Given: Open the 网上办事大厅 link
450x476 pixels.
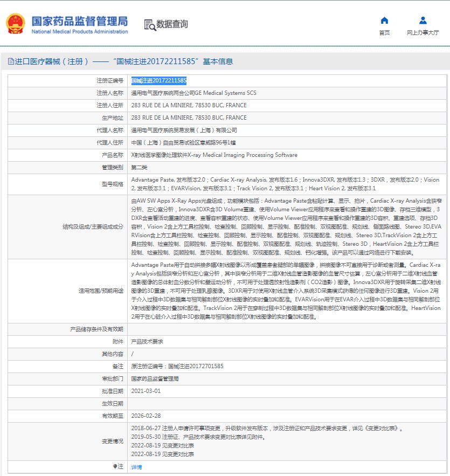Looking at the screenshot, I should click(x=423, y=32).
